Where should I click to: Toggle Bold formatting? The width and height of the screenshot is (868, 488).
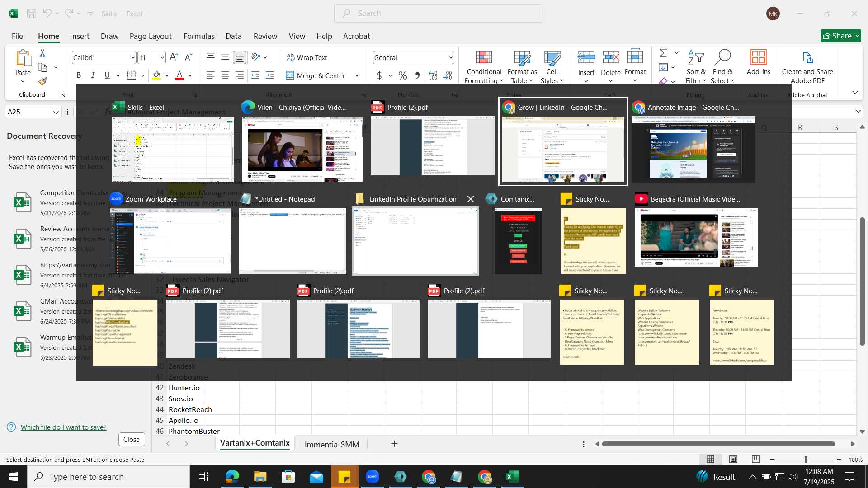79,75
